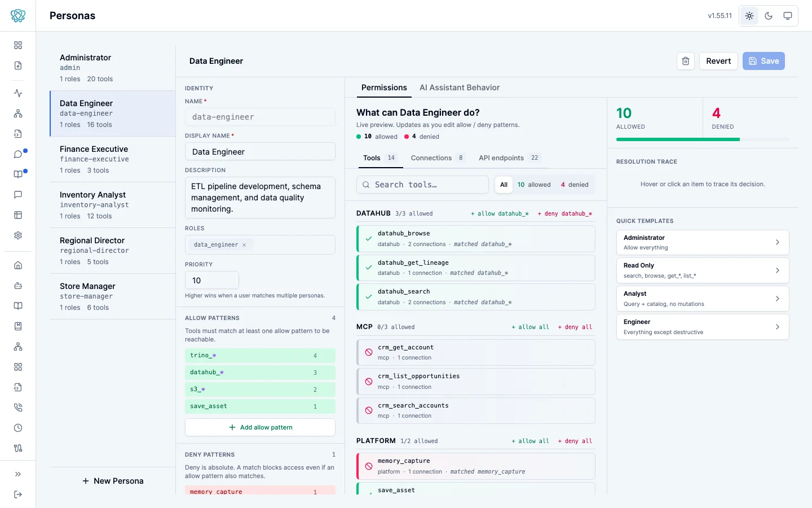Click '+ deny datahub_*' link
This screenshot has height=508, width=812.
[564, 213]
